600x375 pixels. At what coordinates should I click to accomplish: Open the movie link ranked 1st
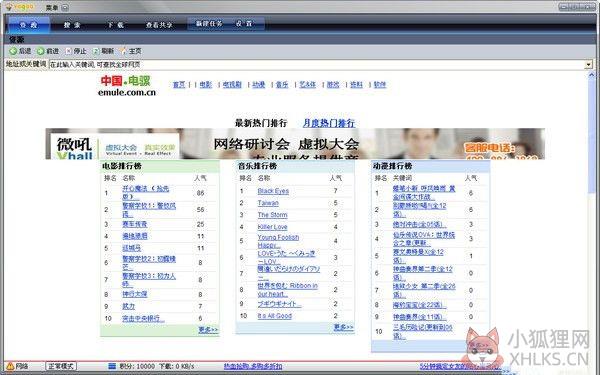tap(145, 192)
